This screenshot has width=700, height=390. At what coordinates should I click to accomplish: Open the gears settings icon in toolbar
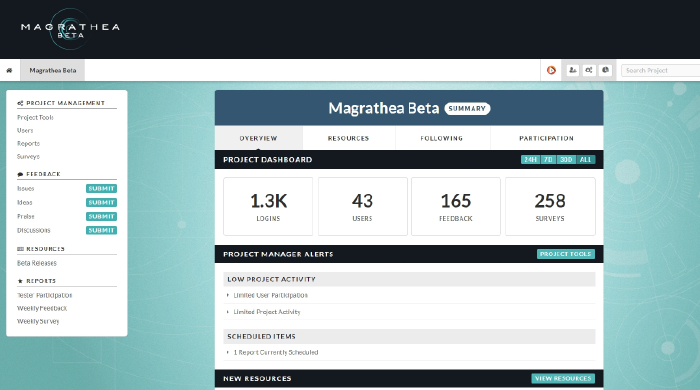[x=589, y=70]
